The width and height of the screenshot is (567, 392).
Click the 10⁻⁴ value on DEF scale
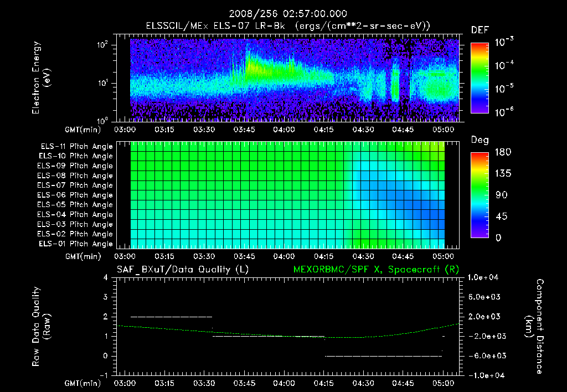pos(504,65)
